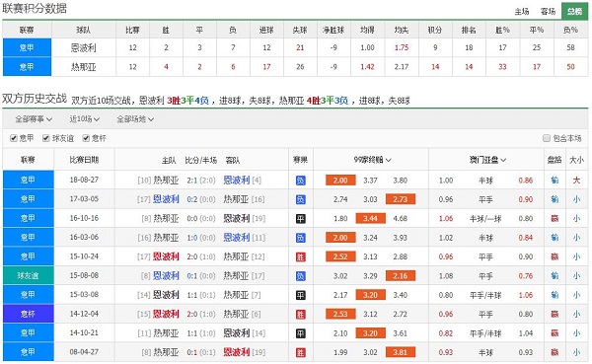Expand the 澳门正盘 column dropdown

[x=487, y=160]
